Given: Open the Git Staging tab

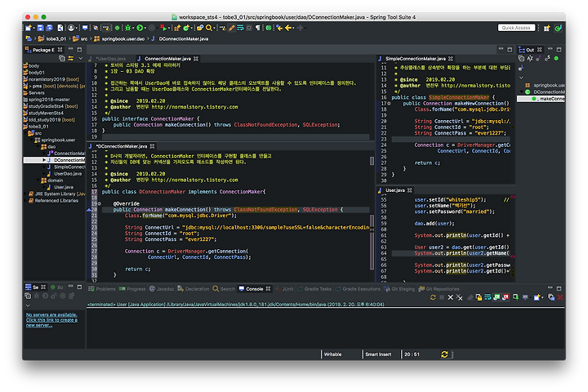Looking at the screenshot, I should [399, 289].
